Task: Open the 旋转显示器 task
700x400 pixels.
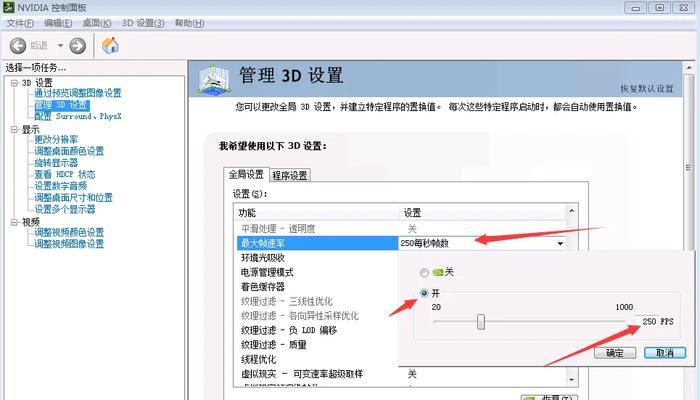Action: point(56,163)
